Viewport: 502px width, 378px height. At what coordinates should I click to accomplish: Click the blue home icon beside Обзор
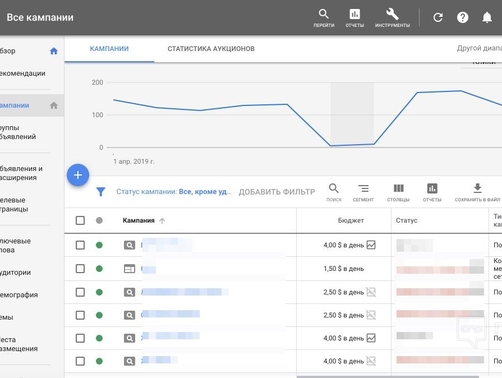[x=54, y=51]
